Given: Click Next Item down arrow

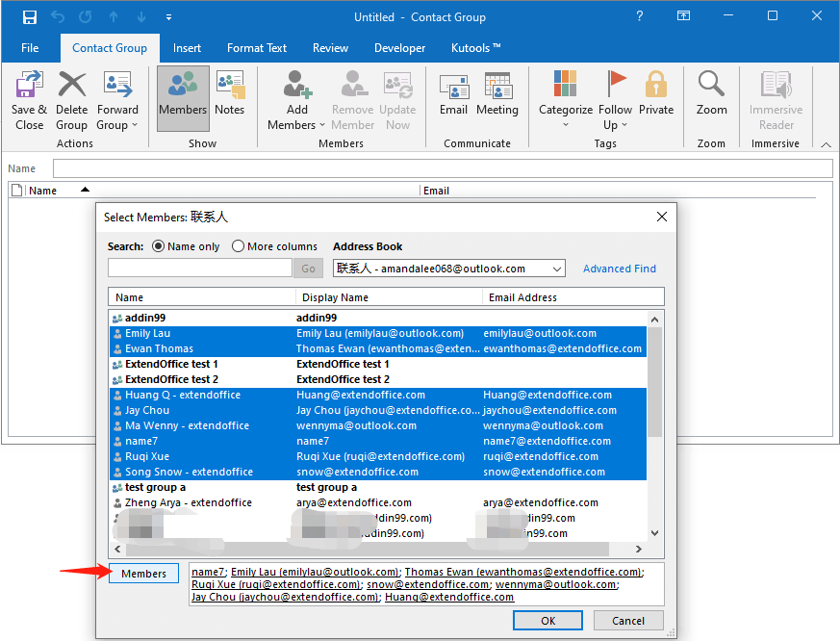Looking at the screenshot, I should click(x=141, y=17).
